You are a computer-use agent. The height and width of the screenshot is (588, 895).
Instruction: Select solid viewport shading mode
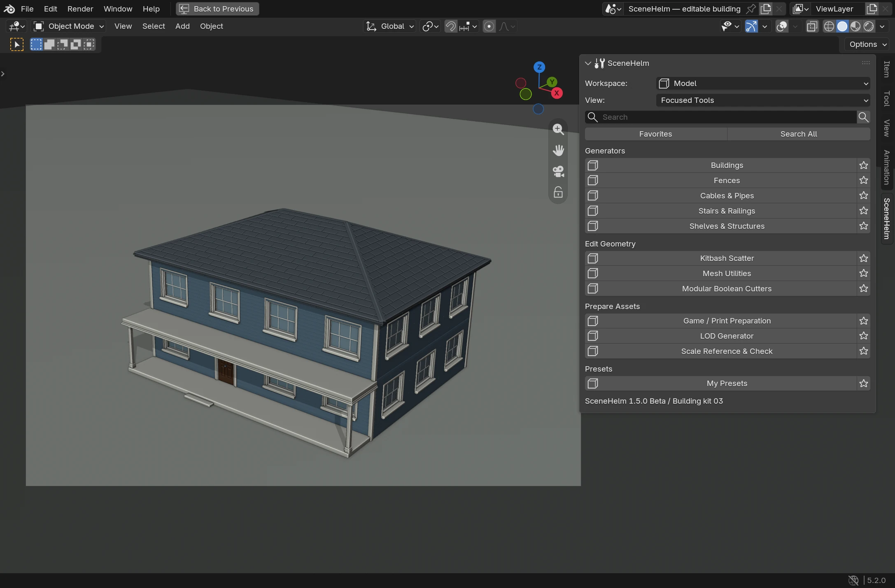[842, 26]
